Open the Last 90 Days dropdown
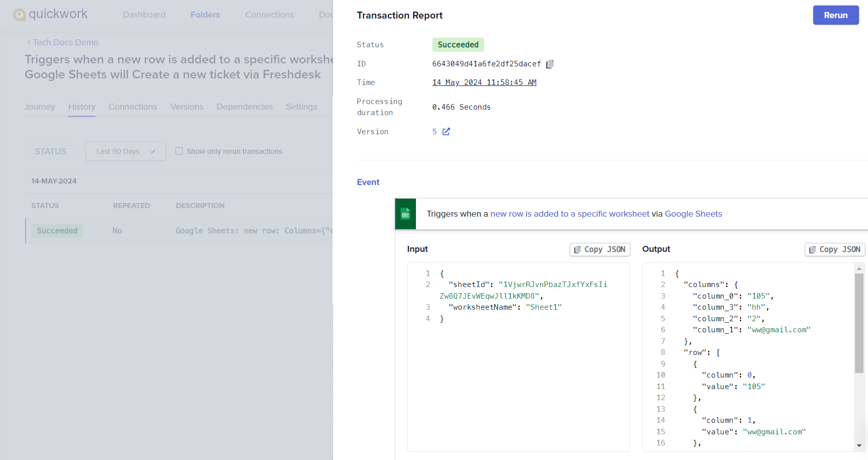The width and height of the screenshot is (868, 460). (x=126, y=151)
